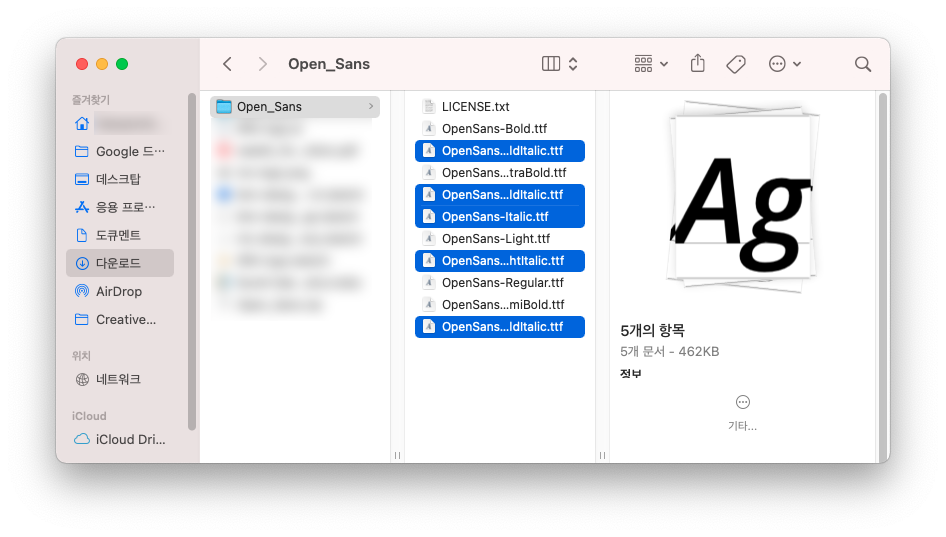
Task: Open AirDrop in the sidebar
Action: [x=120, y=291]
